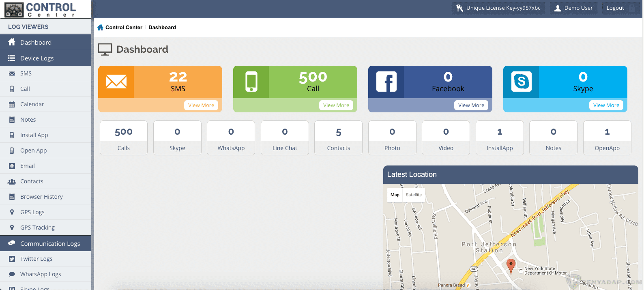Click the home icon in breadcrumb

pos(100,28)
